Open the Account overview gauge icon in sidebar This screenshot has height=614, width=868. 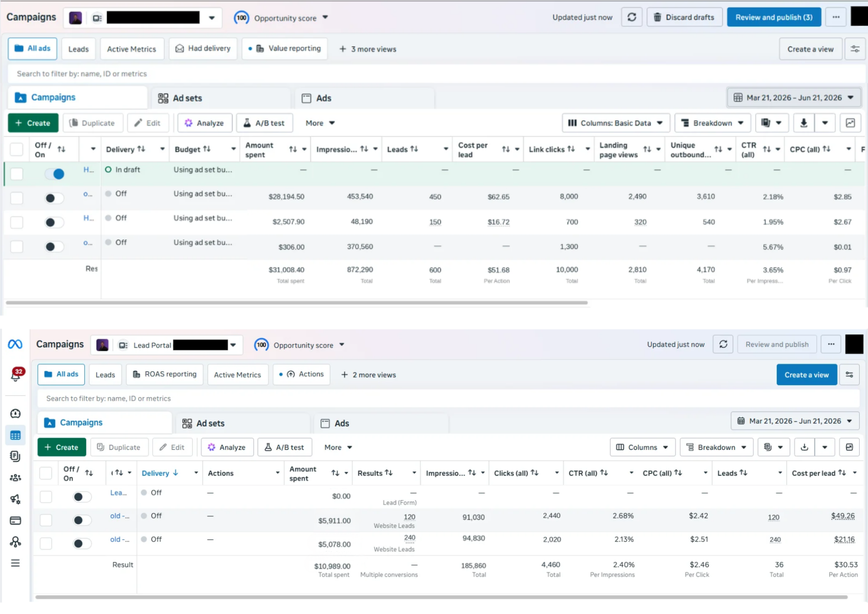point(15,414)
